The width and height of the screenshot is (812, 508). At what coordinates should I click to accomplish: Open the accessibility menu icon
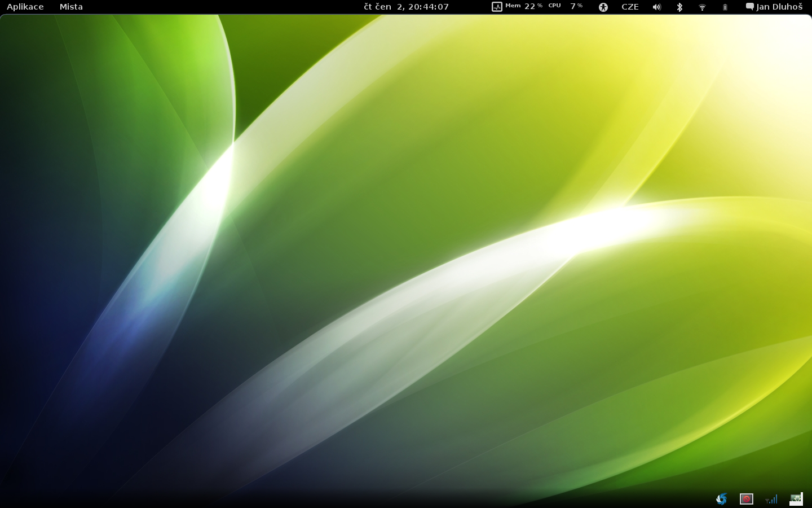(x=603, y=7)
